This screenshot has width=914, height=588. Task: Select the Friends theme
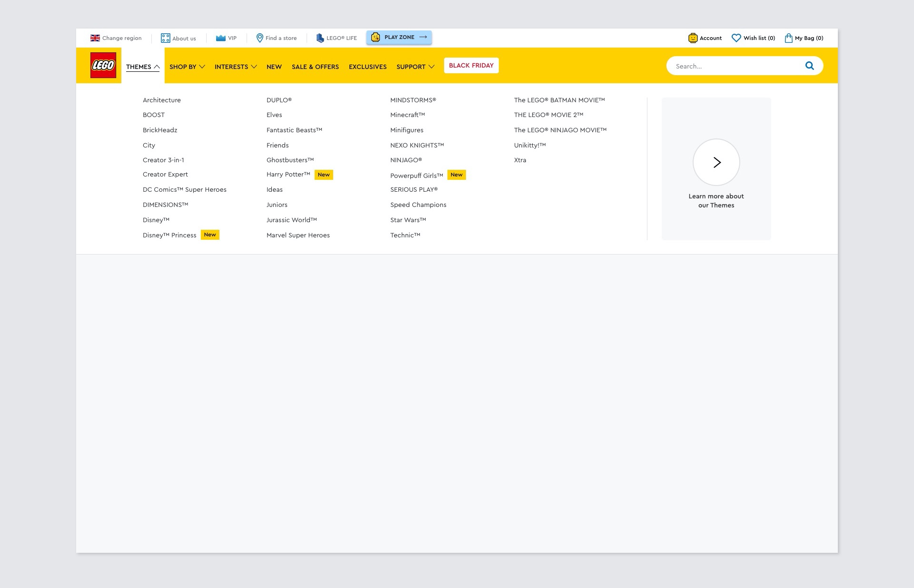(x=278, y=145)
